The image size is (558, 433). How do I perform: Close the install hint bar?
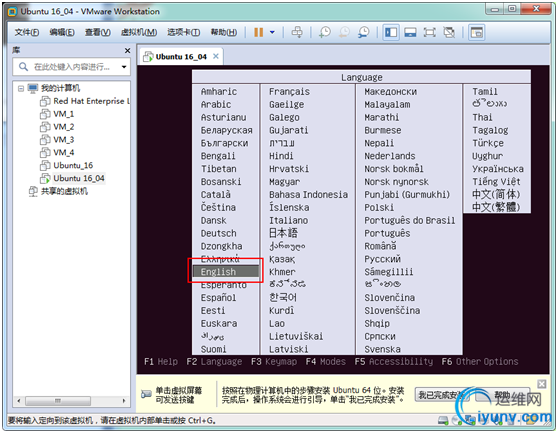542,384
